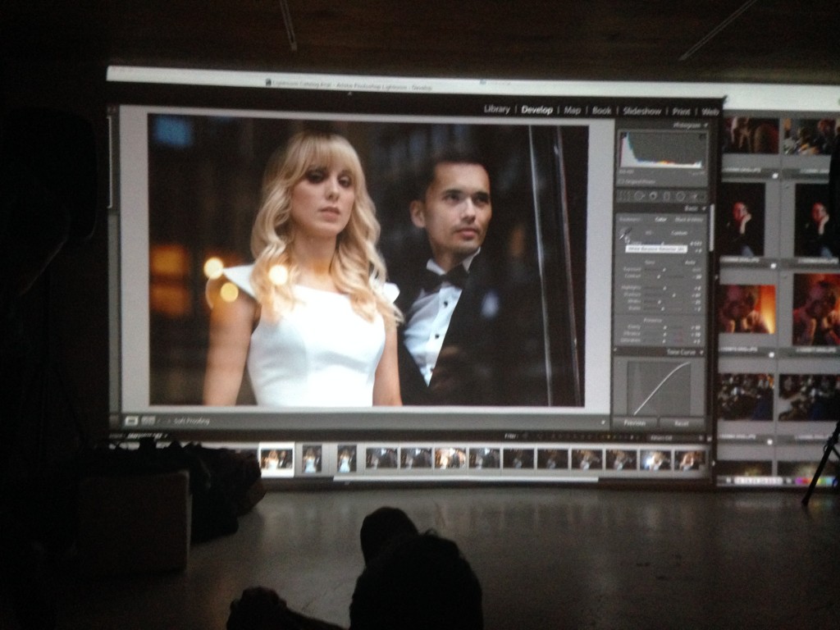Viewport: 840px width, 630px height.
Task: Select the Adjustment Brush tool
Action: pos(693,197)
